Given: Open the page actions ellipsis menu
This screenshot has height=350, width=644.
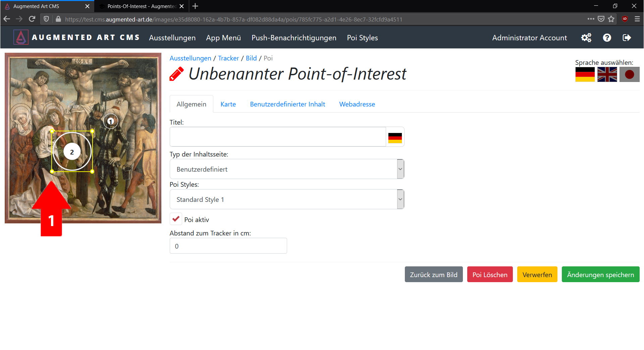Looking at the screenshot, I should (591, 19).
